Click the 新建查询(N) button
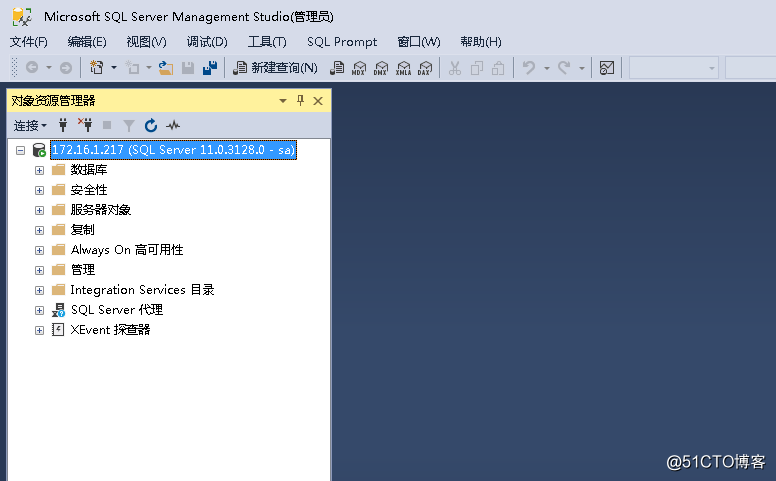Viewport: 776px width, 481px height. pos(275,67)
